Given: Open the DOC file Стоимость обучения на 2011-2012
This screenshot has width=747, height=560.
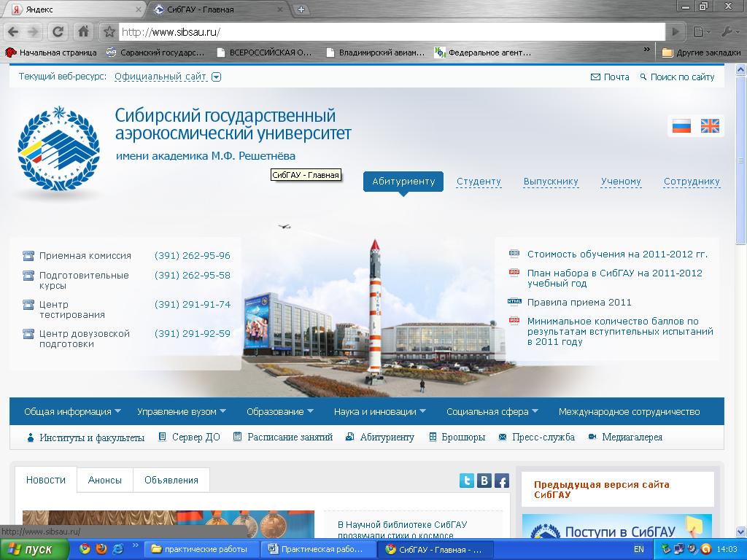Looking at the screenshot, I should tap(617, 254).
